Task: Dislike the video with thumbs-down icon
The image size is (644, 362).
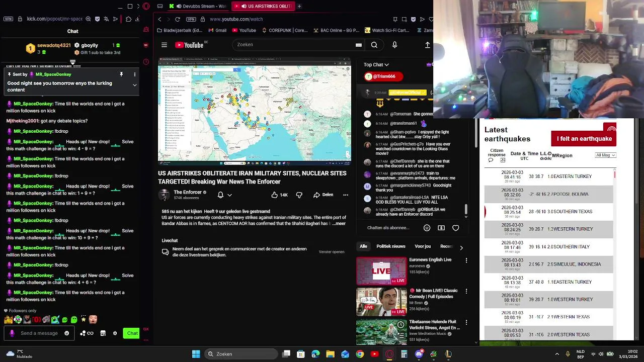Action: point(299,195)
